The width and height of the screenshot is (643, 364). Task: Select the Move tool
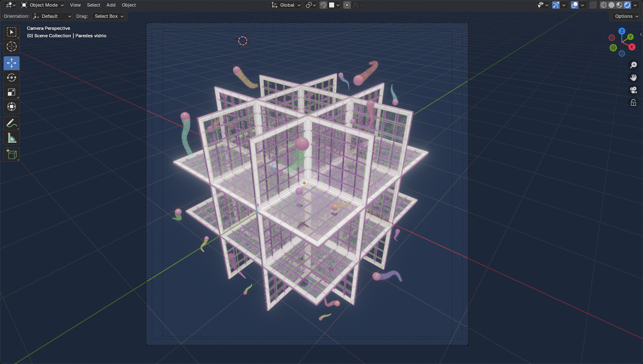pos(11,63)
